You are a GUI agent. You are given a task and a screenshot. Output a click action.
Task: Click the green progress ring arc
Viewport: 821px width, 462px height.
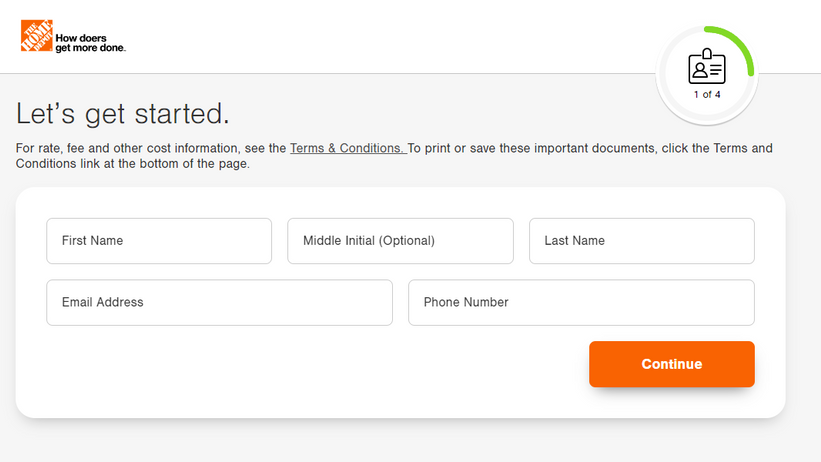[x=743, y=49]
